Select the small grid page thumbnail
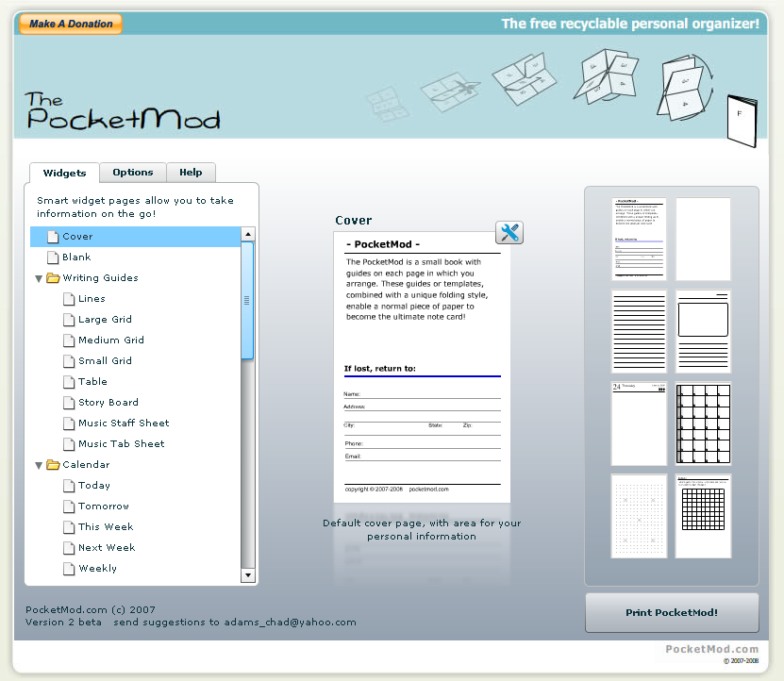This screenshot has width=784, height=681. pos(703,516)
